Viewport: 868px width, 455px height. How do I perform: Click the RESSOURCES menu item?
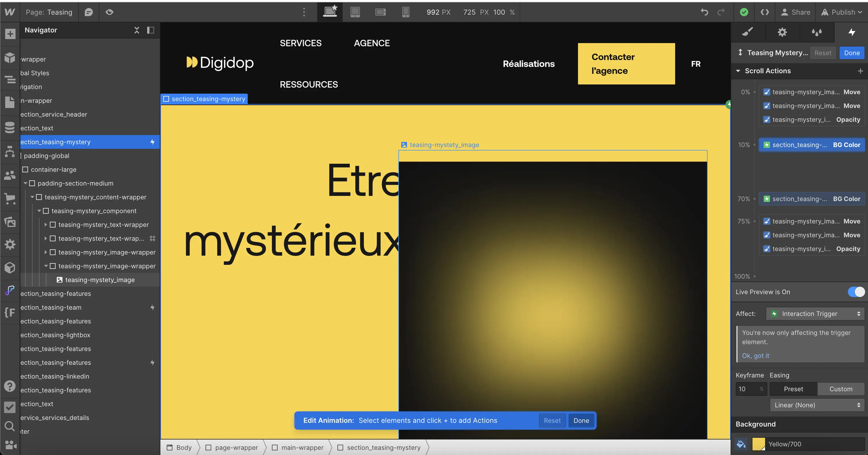pyautogui.click(x=309, y=85)
